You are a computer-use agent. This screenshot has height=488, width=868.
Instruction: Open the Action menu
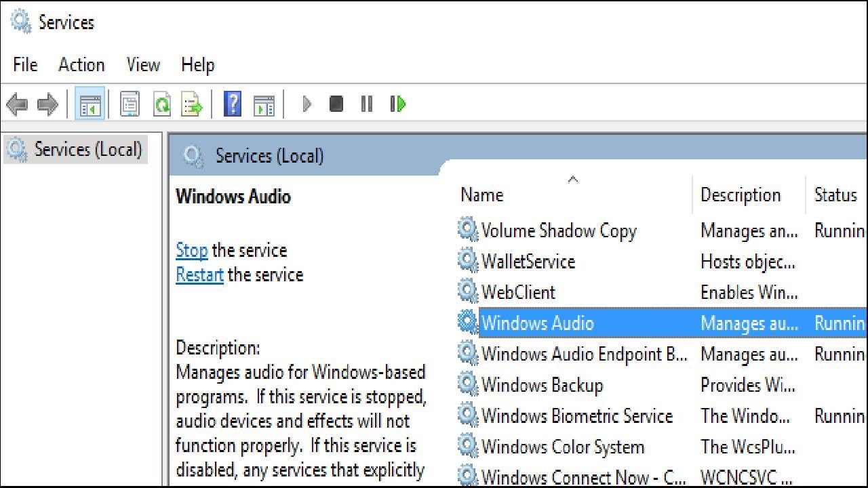tap(81, 65)
